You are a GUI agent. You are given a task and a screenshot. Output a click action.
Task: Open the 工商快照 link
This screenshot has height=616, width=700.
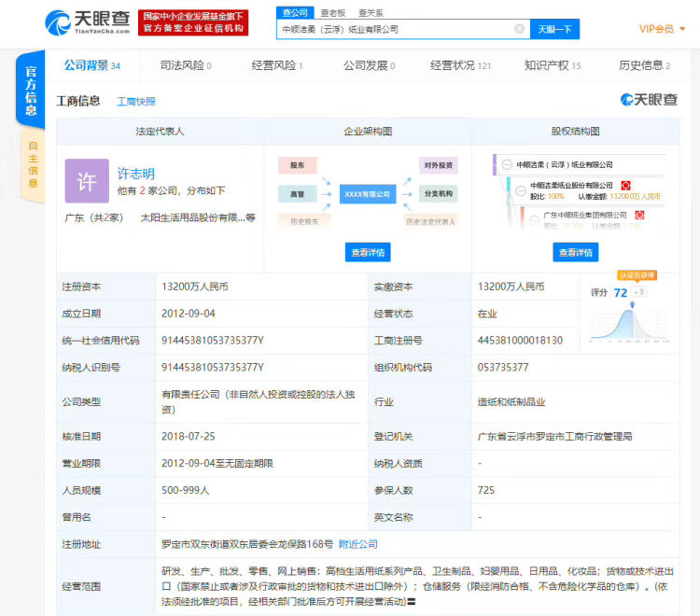click(136, 102)
